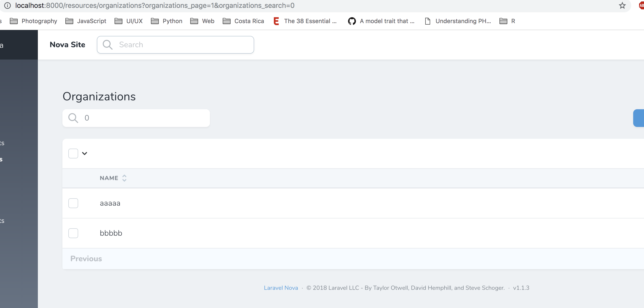Open the 'Laravel Nova' footer link
The width and height of the screenshot is (644, 308).
281,288
